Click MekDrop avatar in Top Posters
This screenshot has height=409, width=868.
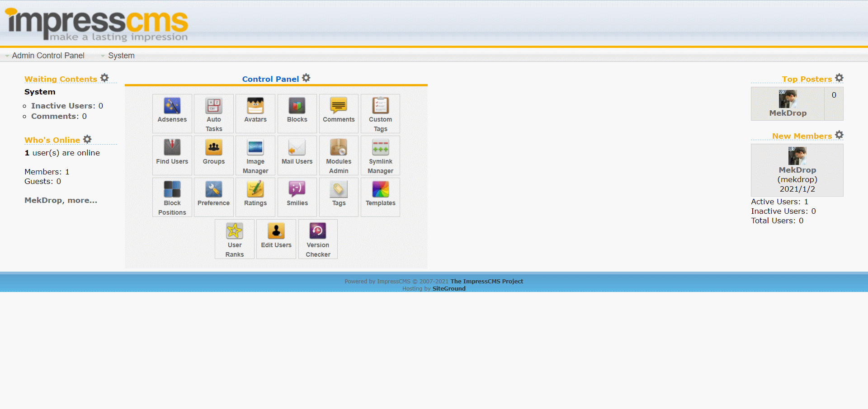coord(788,99)
